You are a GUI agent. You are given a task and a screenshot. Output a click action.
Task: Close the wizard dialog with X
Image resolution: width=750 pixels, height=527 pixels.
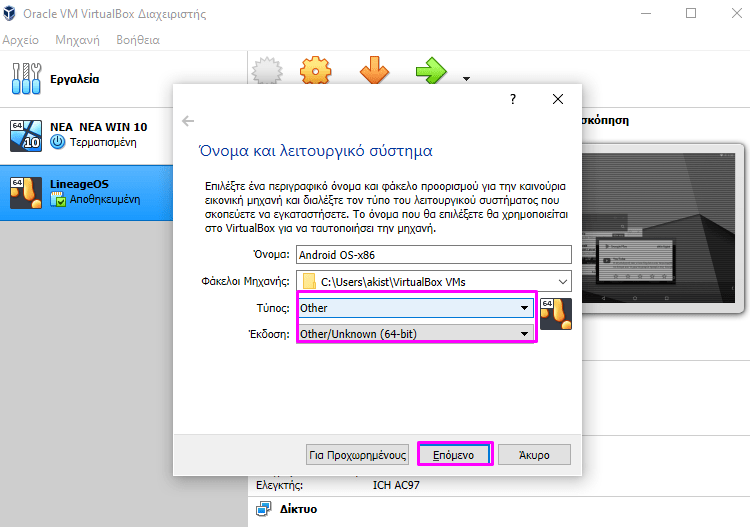[558, 99]
